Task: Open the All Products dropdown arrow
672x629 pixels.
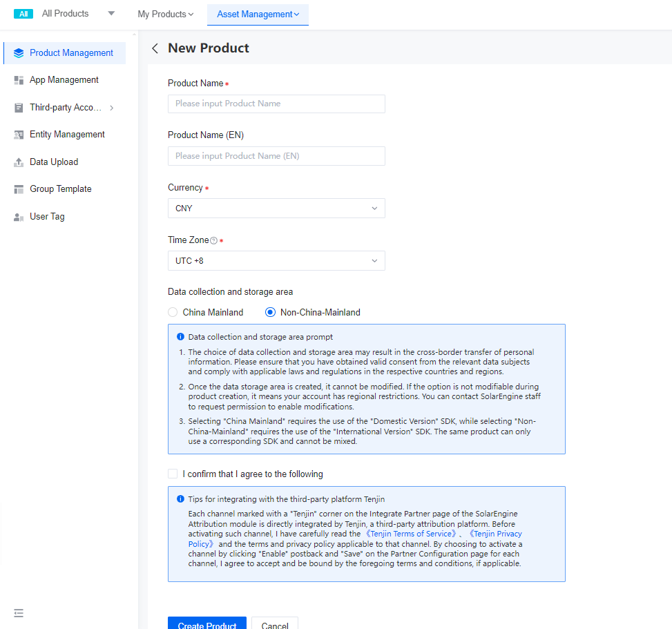Action: pos(111,13)
